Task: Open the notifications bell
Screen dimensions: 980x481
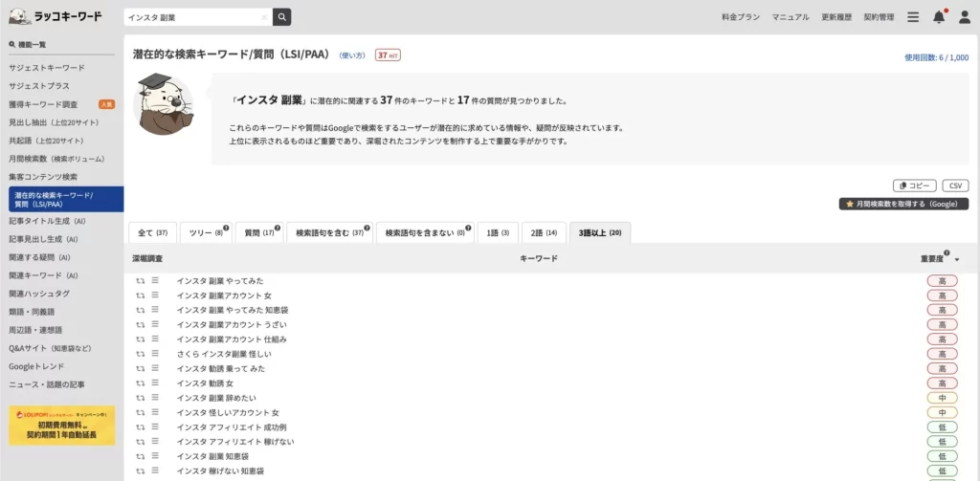Action: pyautogui.click(x=939, y=17)
